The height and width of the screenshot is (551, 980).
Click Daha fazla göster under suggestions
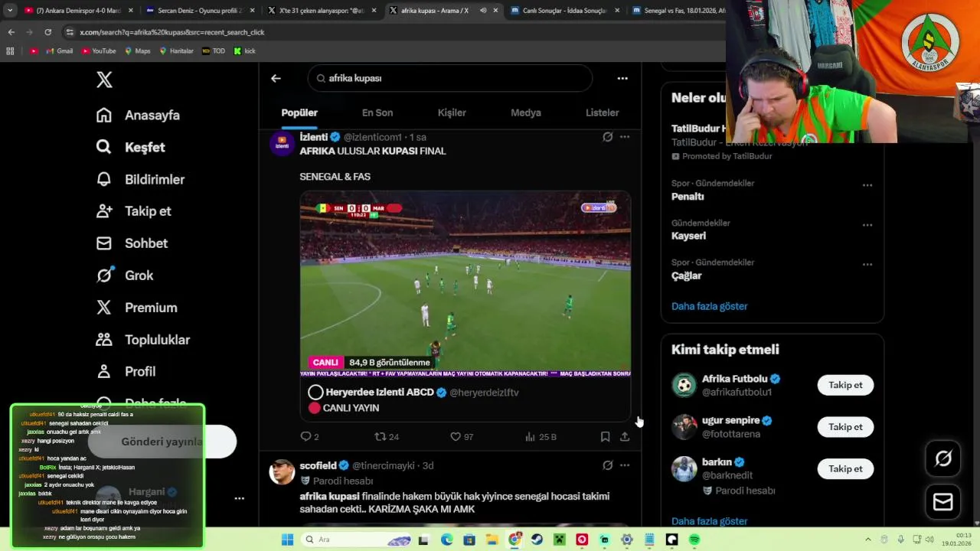click(709, 521)
